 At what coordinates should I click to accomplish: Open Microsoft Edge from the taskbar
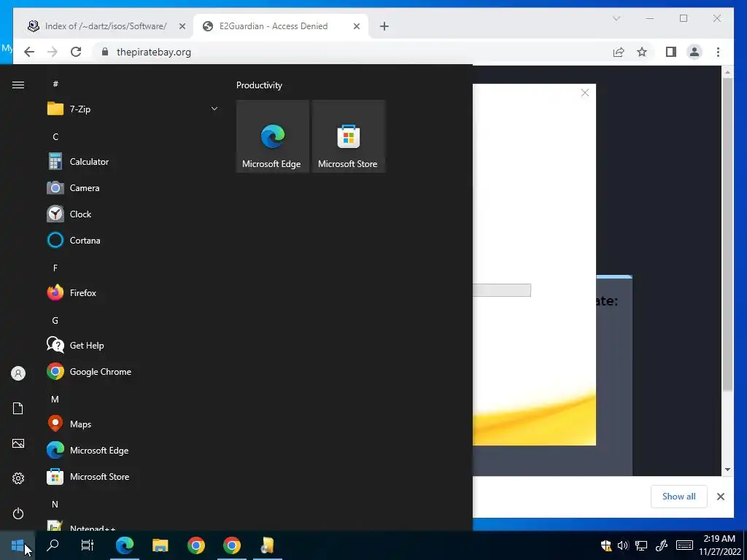[x=124, y=545]
